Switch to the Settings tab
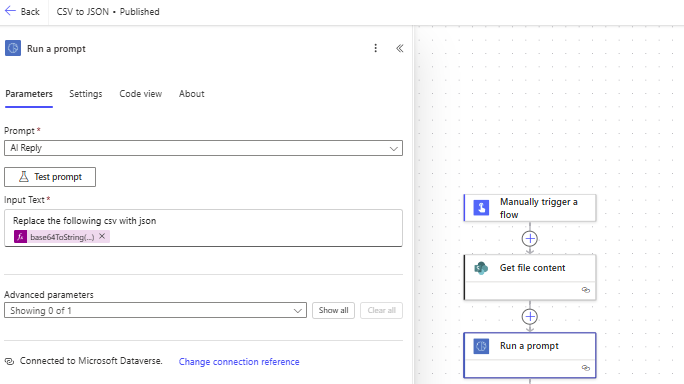Viewport: 684px width, 384px height. [x=86, y=94]
